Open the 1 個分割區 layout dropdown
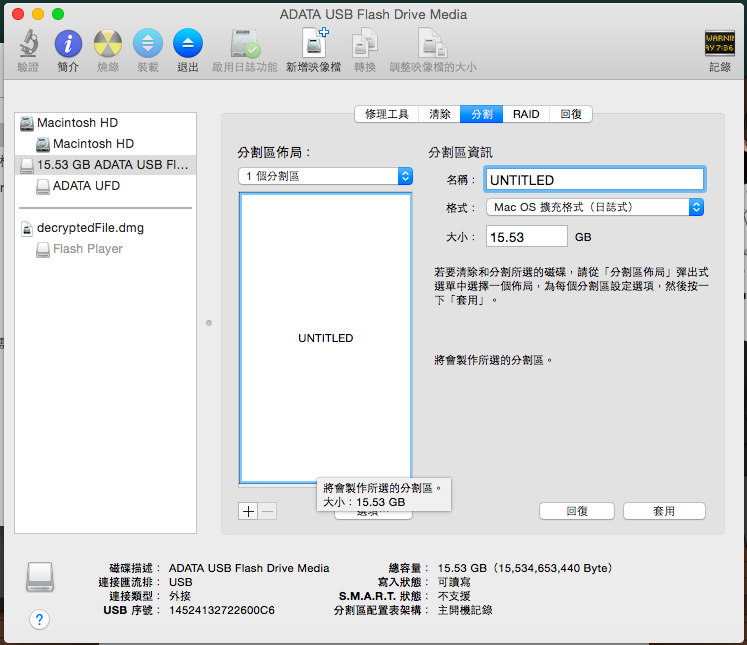 click(x=325, y=176)
